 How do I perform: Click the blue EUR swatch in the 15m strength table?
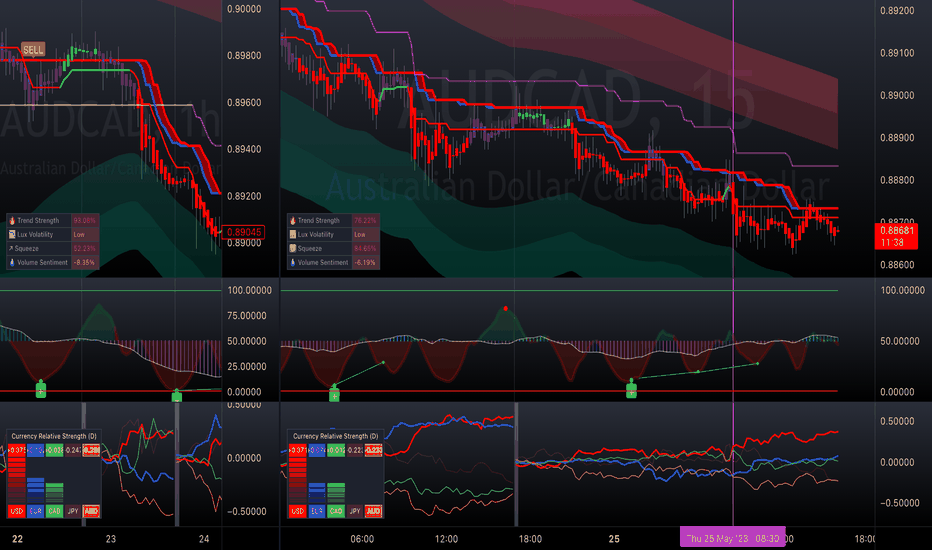pos(317,511)
